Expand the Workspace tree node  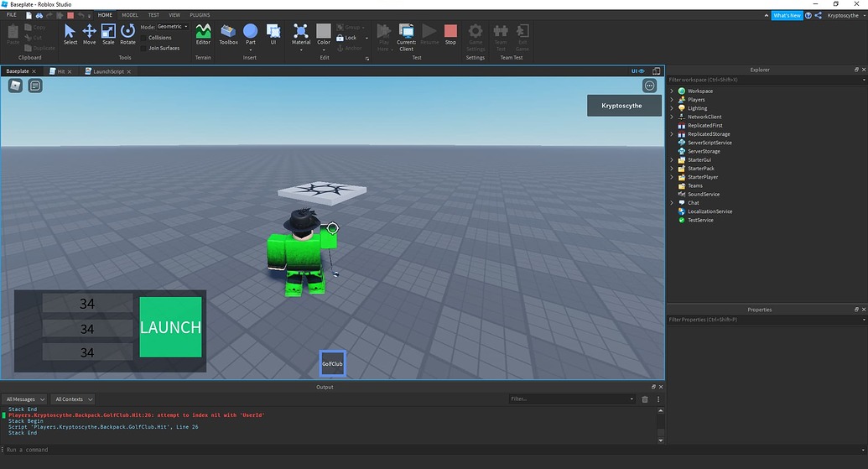click(672, 91)
